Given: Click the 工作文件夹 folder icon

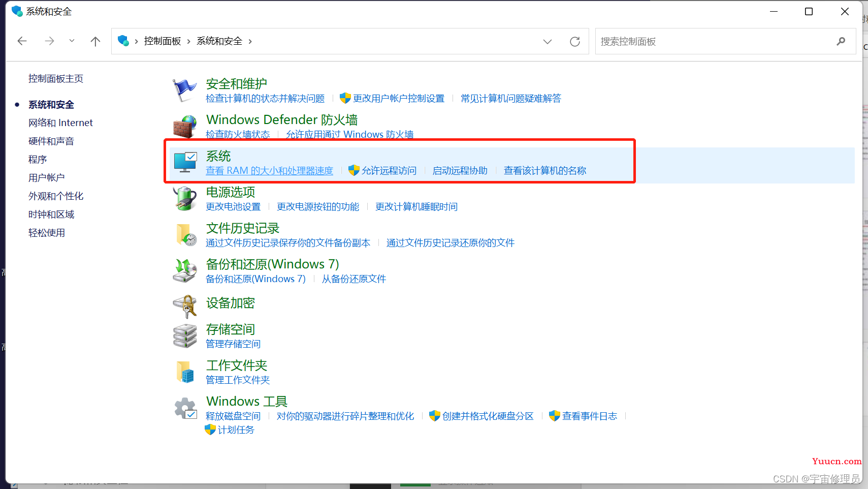Looking at the screenshot, I should click(x=185, y=372).
